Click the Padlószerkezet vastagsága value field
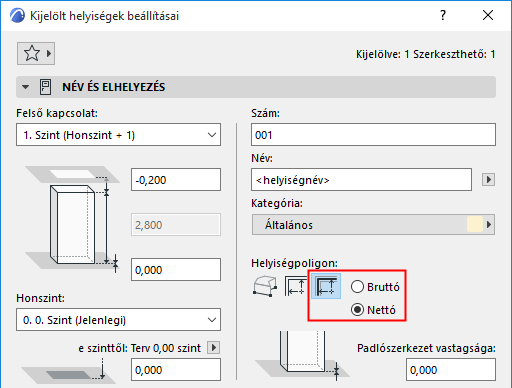 [x=451, y=370]
